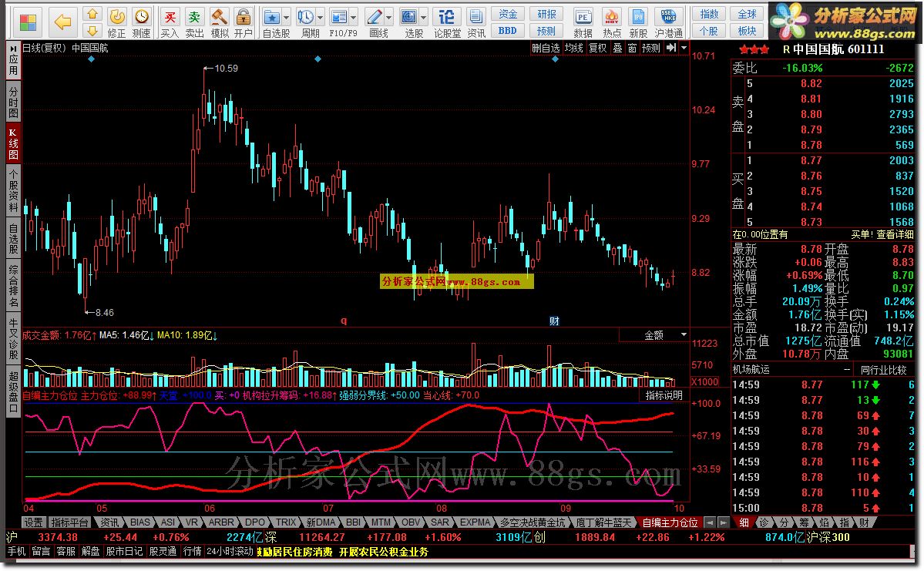Open the 论股堂 forum icon

coord(447,22)
